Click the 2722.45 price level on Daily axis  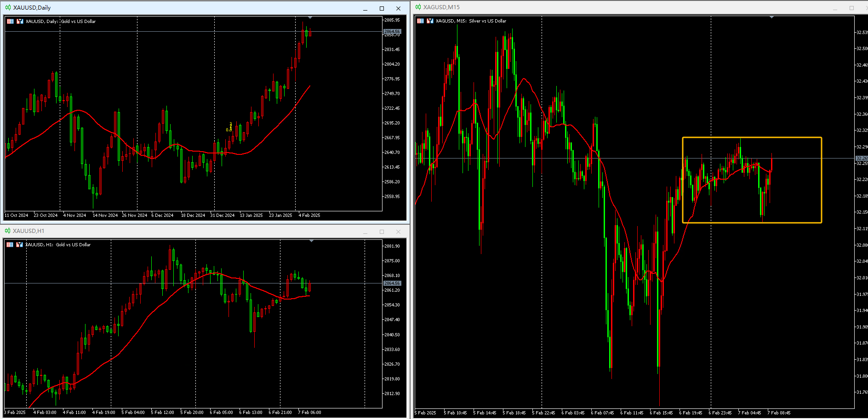tap(392, 108)
